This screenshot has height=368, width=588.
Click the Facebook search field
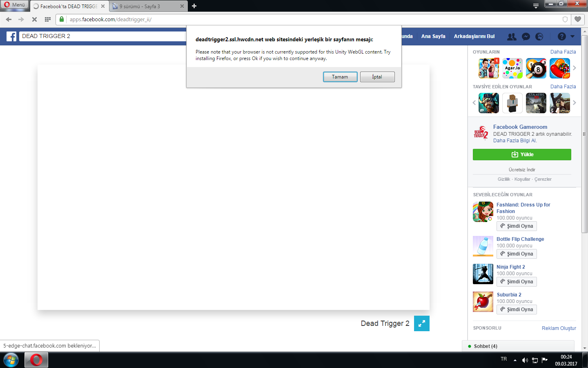point(103,36)
